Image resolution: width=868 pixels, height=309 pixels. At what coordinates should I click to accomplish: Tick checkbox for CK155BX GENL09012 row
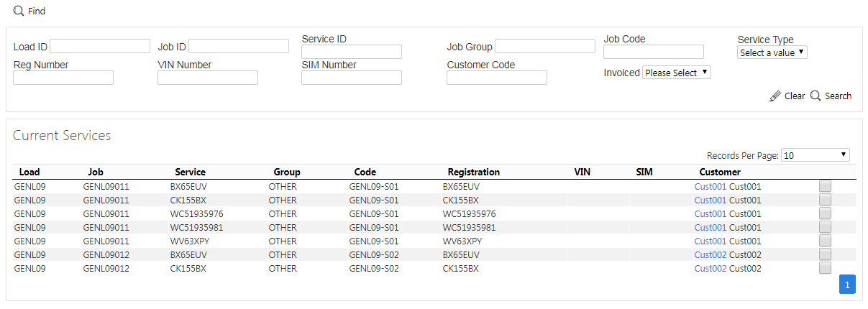[x=825, y=268]
